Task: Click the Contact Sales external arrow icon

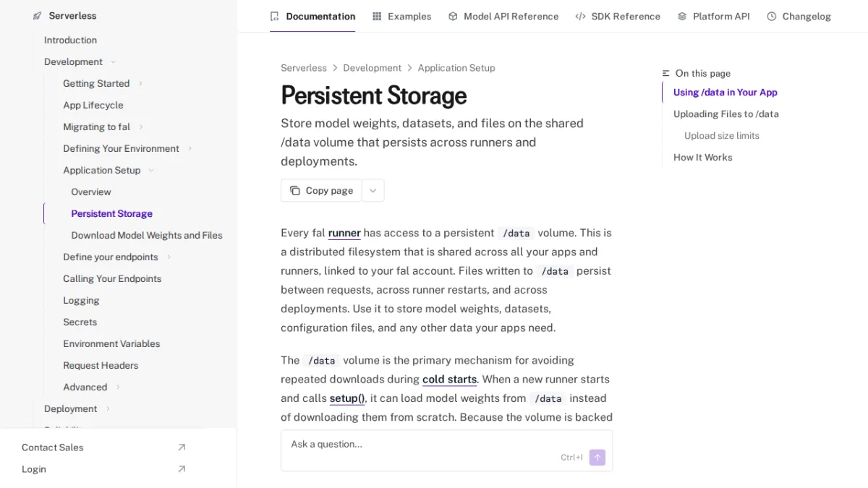Action: point(182,448)
